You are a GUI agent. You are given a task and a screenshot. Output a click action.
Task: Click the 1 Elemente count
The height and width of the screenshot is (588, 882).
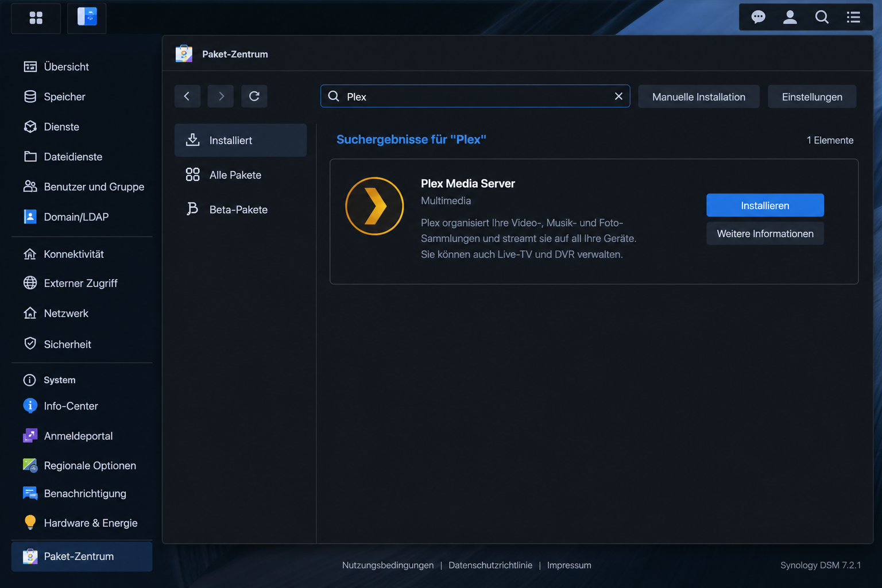click(830, 140)
